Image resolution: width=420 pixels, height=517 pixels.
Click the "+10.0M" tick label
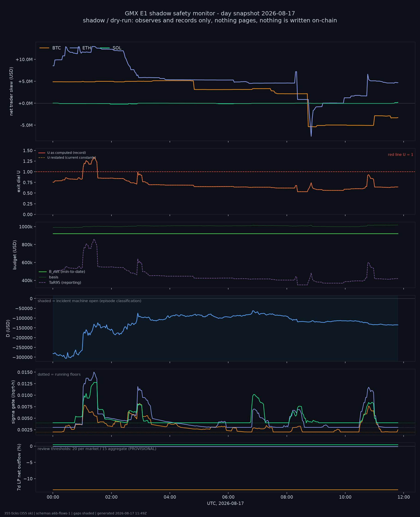pyautogui.click(x=24, y=60)
